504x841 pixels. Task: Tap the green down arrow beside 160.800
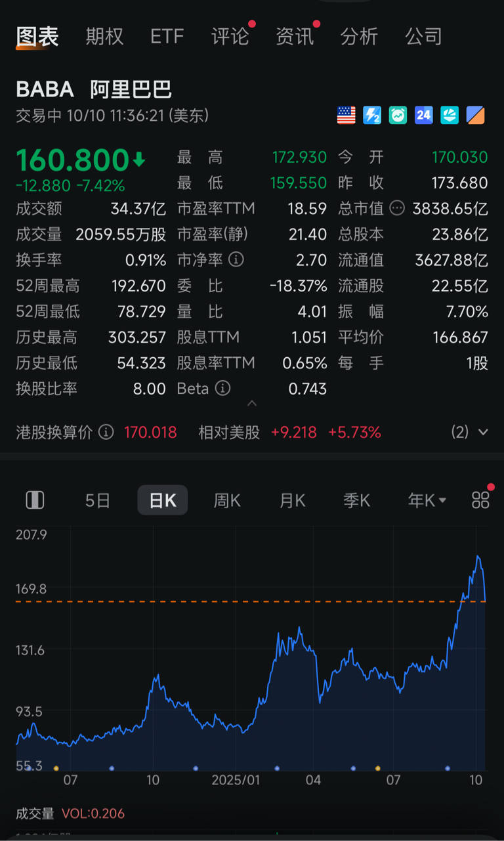tap(138, 160)
